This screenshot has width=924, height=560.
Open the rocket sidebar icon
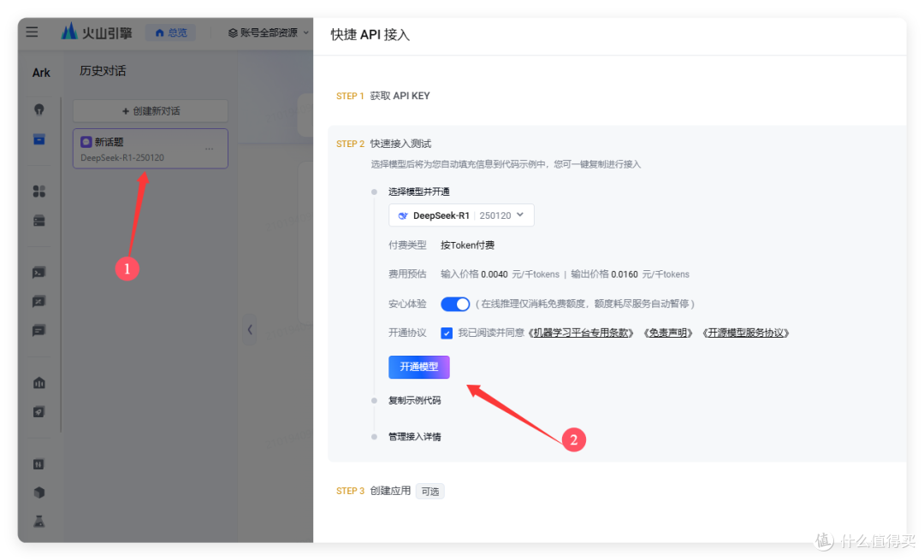click(x=38, y=411)
